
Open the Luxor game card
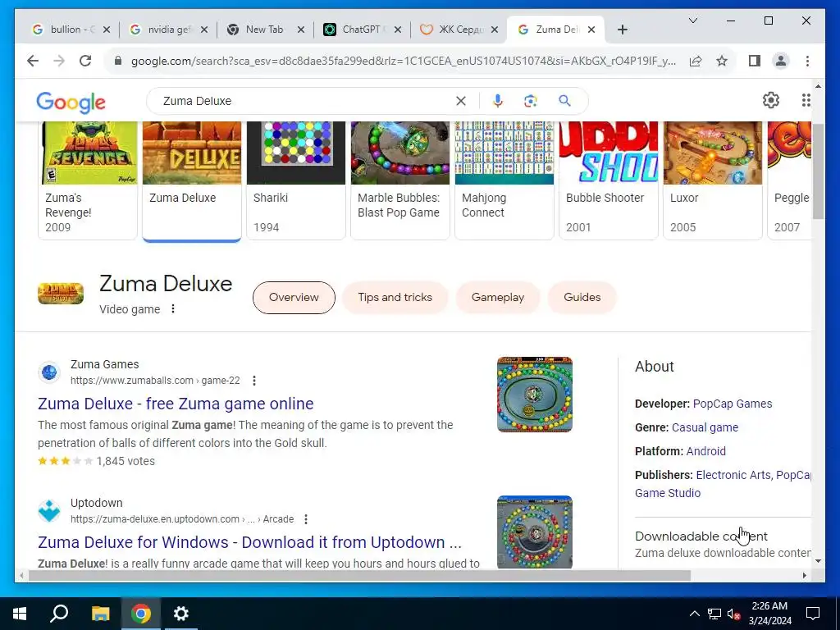coord(713,180)
